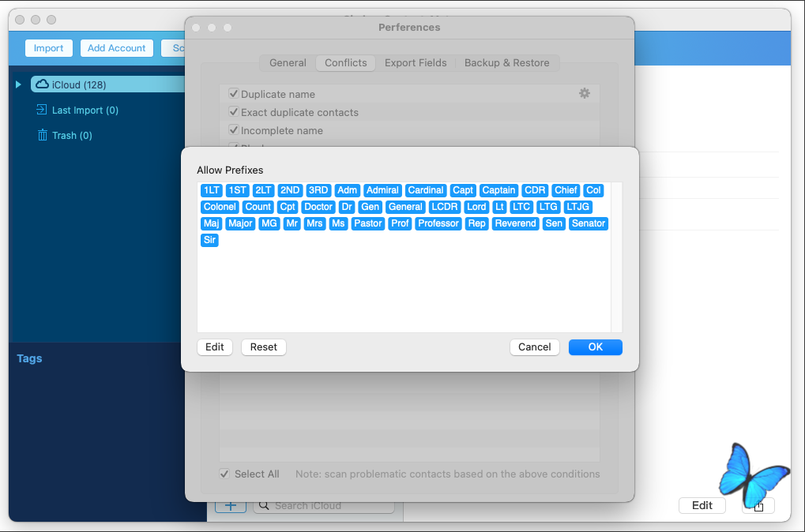Image resolution: width=805 pixels, height=532 pixels.
Task: Uncheck Exact duplicate contacts checkbox
Action: point(234,112)
